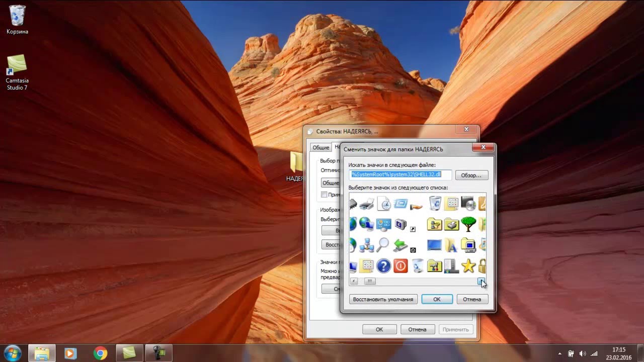
Task: Select the disc drive icon in top row
Action: point(468,204)
